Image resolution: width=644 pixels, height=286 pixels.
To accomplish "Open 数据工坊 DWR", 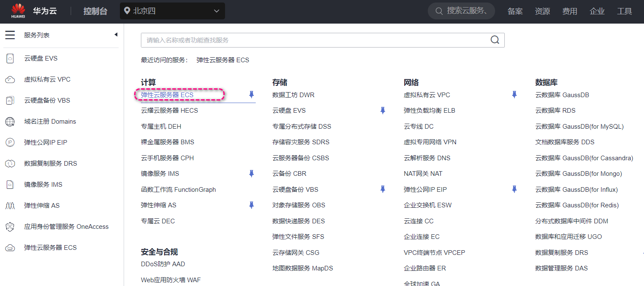I will coord(293,95).
